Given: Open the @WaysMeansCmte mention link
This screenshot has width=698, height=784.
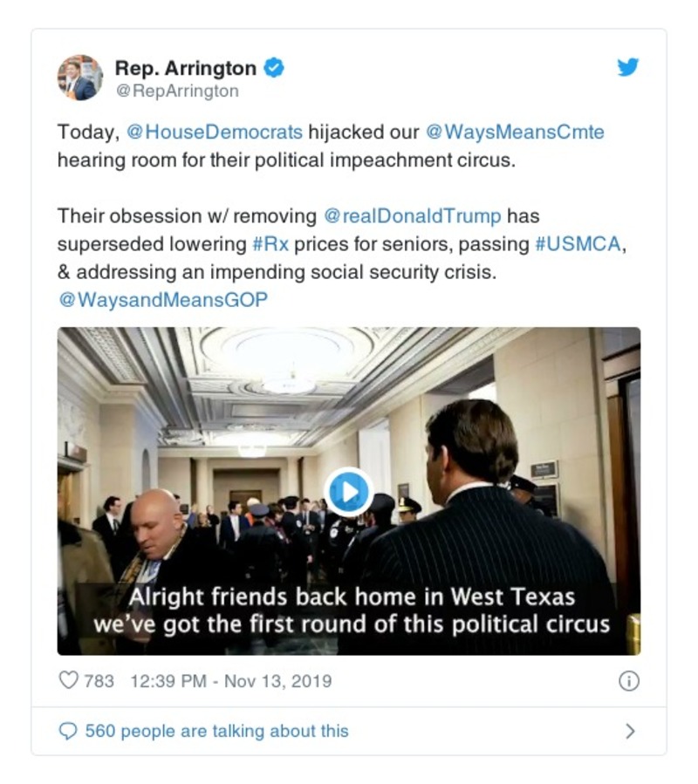Looking at the screenshot, I should click(515, 132).
